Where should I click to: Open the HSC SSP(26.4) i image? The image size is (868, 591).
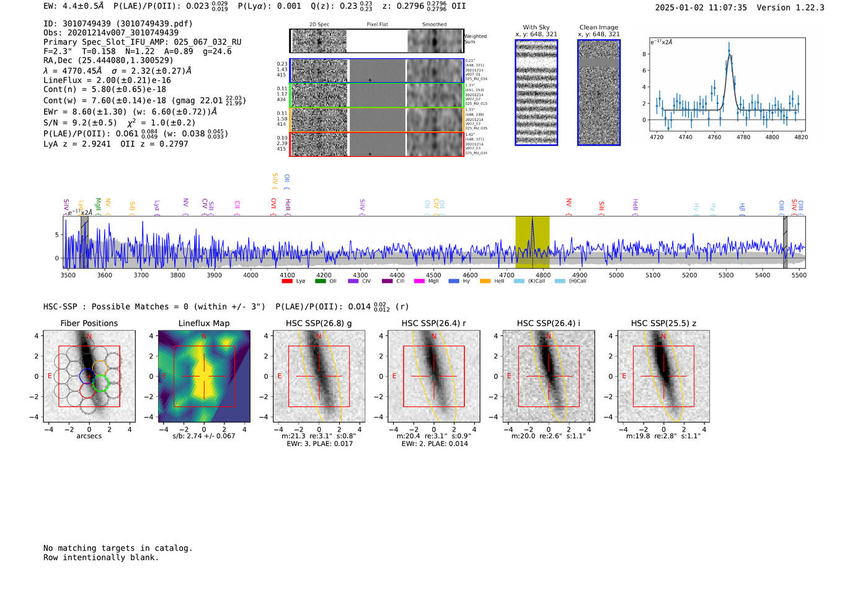tap(548, 376)
